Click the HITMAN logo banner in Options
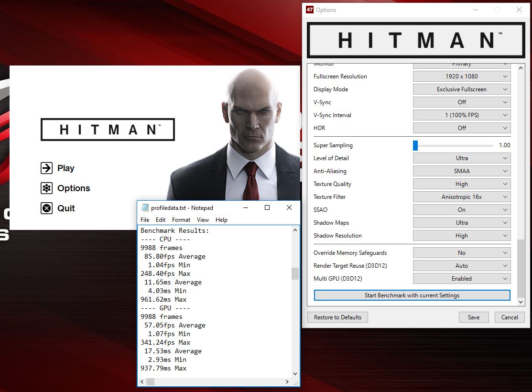The height and width of the screenshot is (392, 532). point(416,40)
